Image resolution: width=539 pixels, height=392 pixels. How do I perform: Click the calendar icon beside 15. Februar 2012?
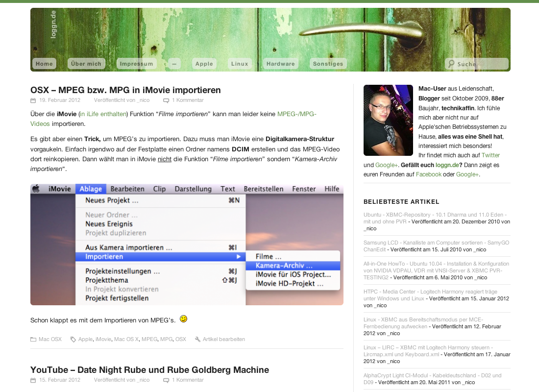33,380
